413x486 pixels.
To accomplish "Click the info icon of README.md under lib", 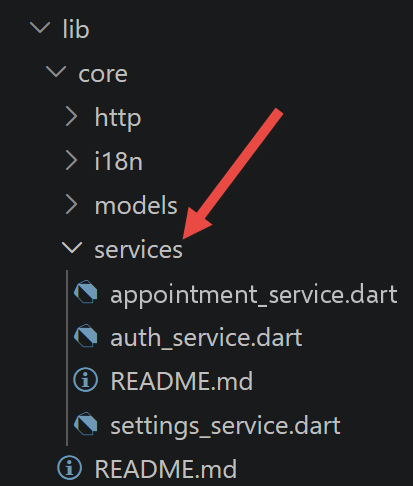I will pyautogui.click(x=69, y=468).
